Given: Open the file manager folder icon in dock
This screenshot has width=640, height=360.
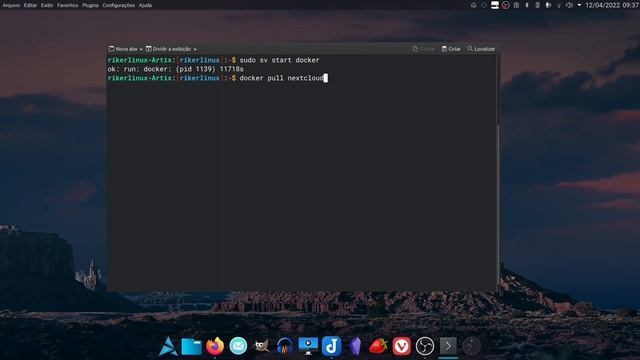Looking at the screenshot, I should click(191, 347).
